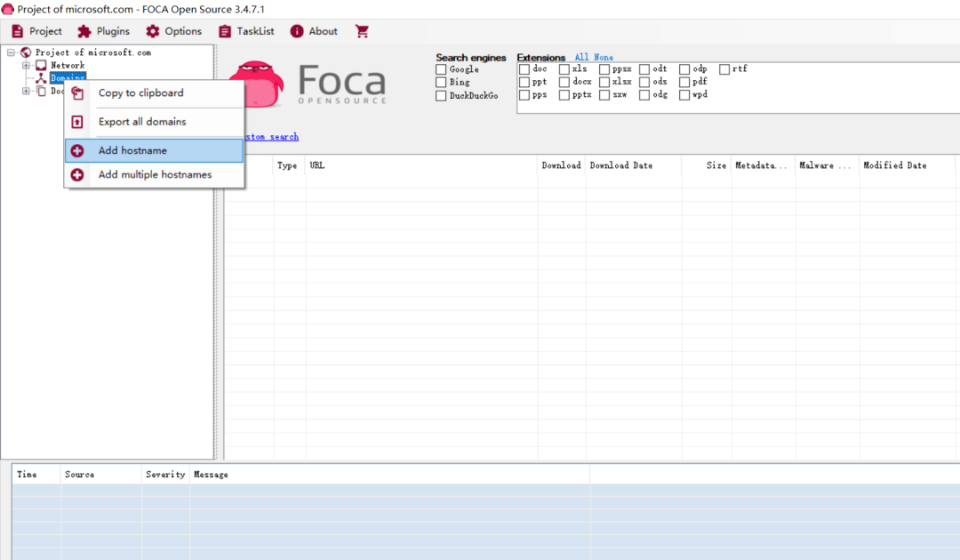This screenshot has height=560, width=960.
Task: Check the pps extension box
Action: 524,95
